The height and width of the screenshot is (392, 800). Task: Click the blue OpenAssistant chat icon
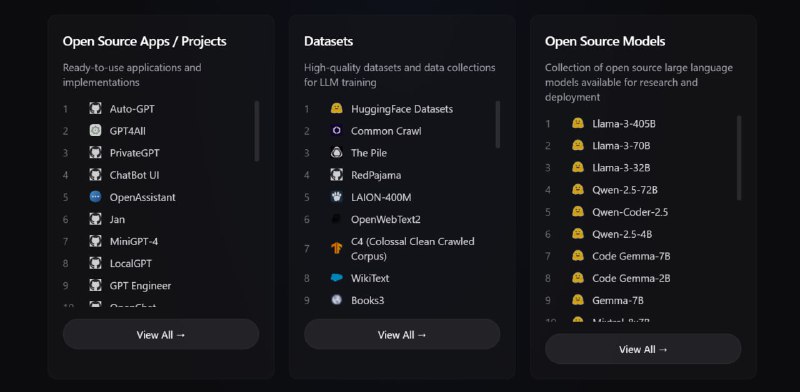coord(95,197)
